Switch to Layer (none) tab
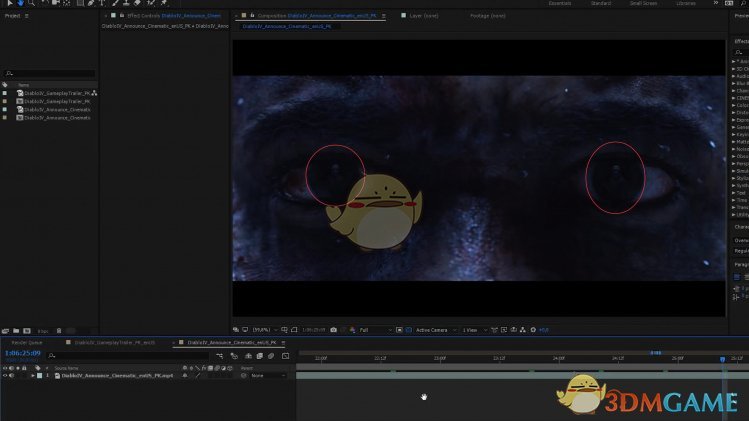 click(424, 16)
